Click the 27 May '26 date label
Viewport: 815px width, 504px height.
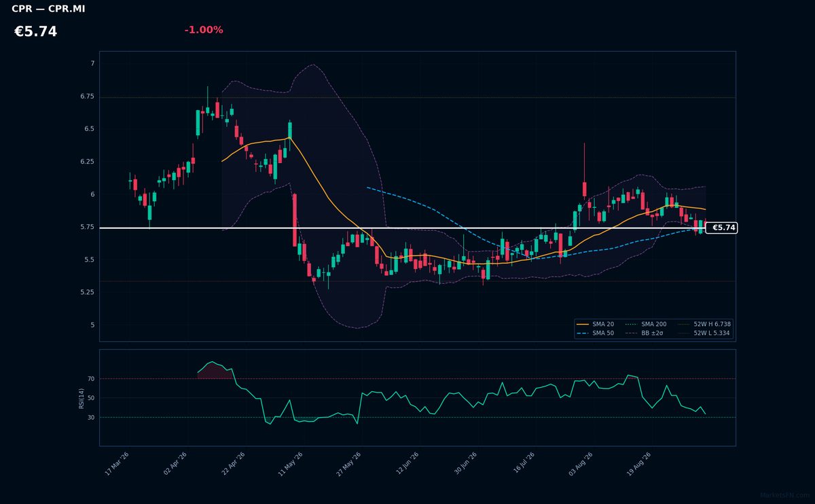pyautogui.click(x=348, y=464)
